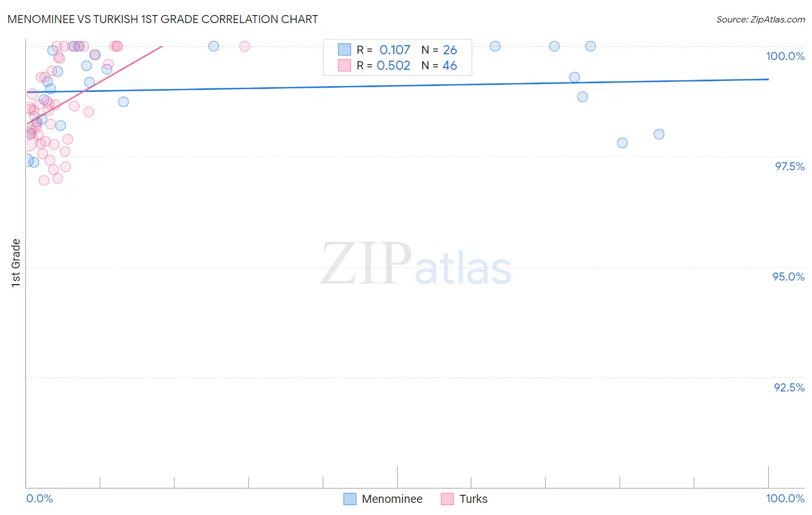The width and height of the screenshot is (812, 515).
Task: Click the 100.0% x-axis label
Action: coord(785,498)
